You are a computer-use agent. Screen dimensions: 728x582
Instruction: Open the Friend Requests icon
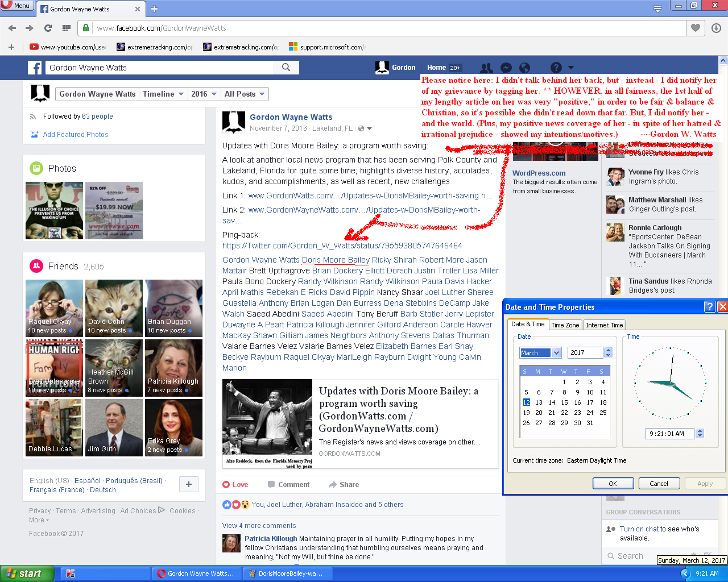486,68
